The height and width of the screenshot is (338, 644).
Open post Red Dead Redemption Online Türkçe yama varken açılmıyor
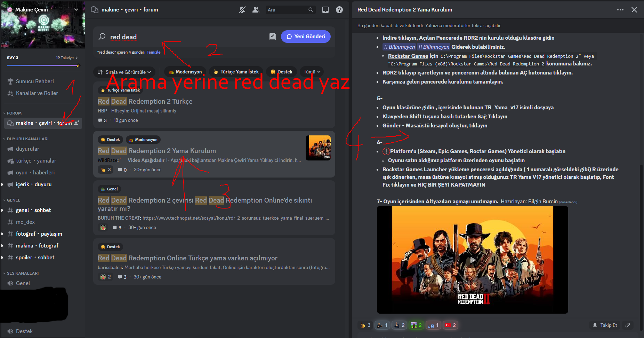pos(214,261)
